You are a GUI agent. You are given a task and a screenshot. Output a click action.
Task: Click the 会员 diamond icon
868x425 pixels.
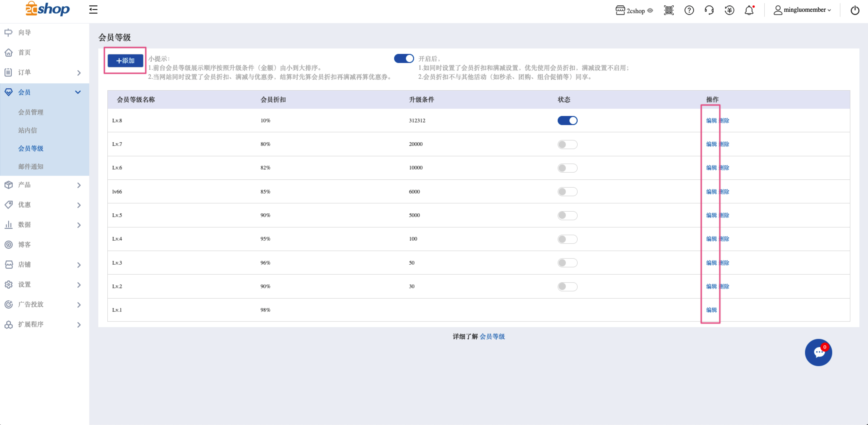(x=8, y=92)
